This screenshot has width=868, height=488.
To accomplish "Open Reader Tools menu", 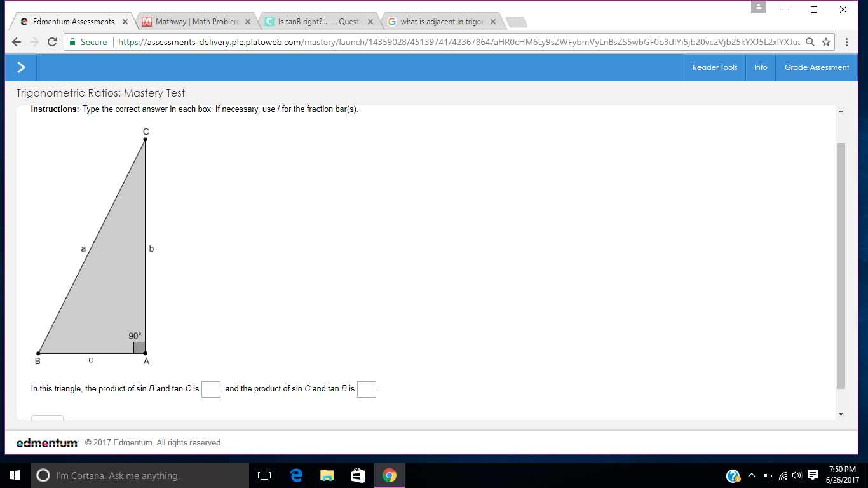I will point(715,67).
